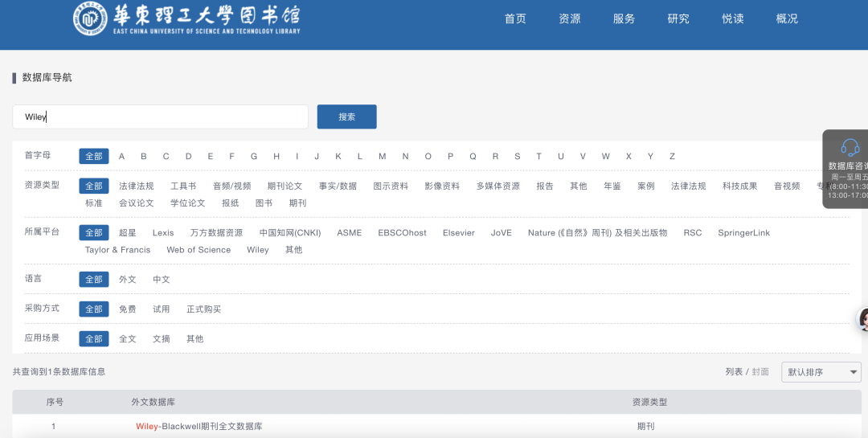Switch to 列表 list view

pos(734,372)
